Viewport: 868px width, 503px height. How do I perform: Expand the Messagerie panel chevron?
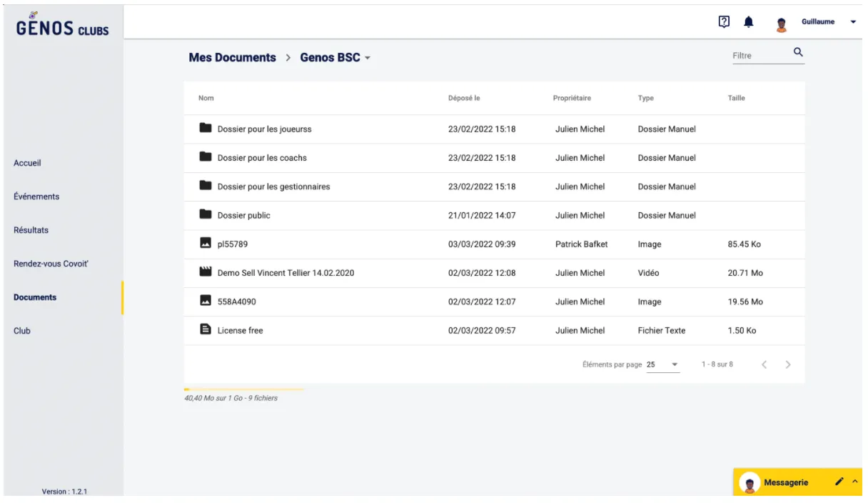click(855, 482)
